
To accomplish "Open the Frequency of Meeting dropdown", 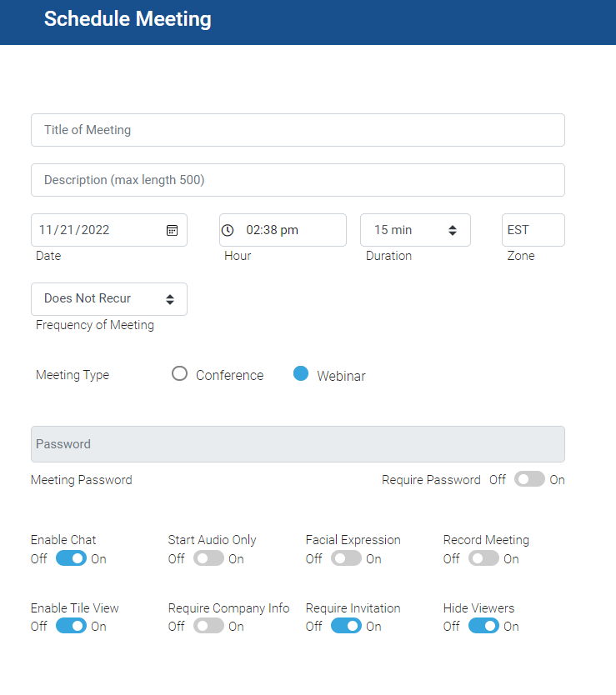I will pos(108,298).
